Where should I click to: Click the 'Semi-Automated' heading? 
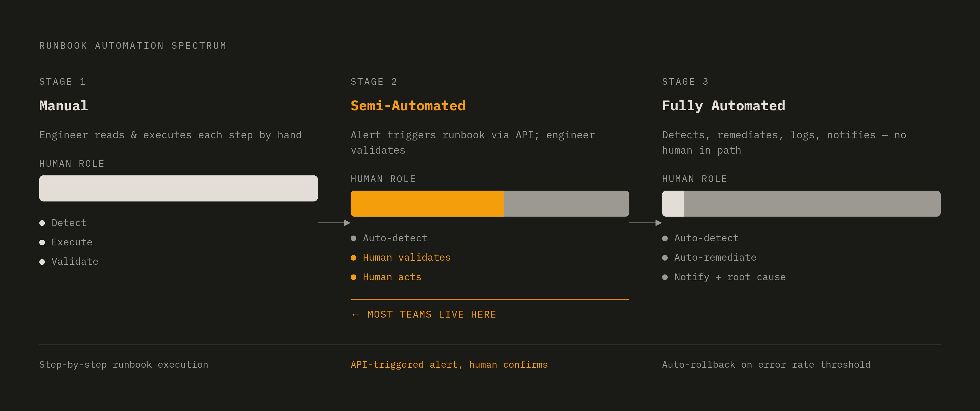(408, 105)
